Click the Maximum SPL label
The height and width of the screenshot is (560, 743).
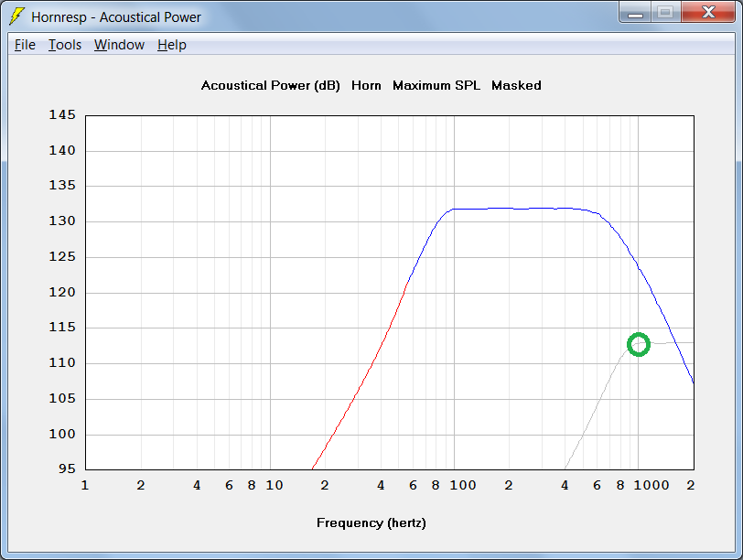pos(436,86)
